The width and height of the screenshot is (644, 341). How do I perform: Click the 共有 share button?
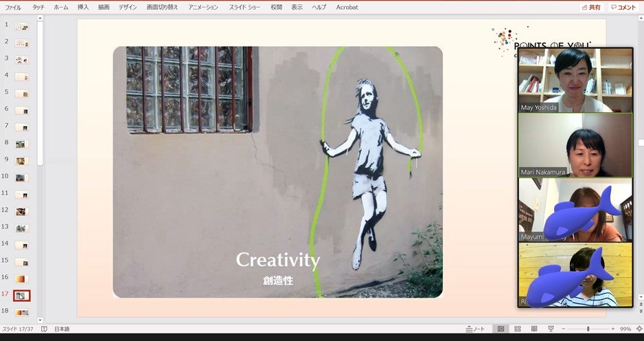coord(591,8)
